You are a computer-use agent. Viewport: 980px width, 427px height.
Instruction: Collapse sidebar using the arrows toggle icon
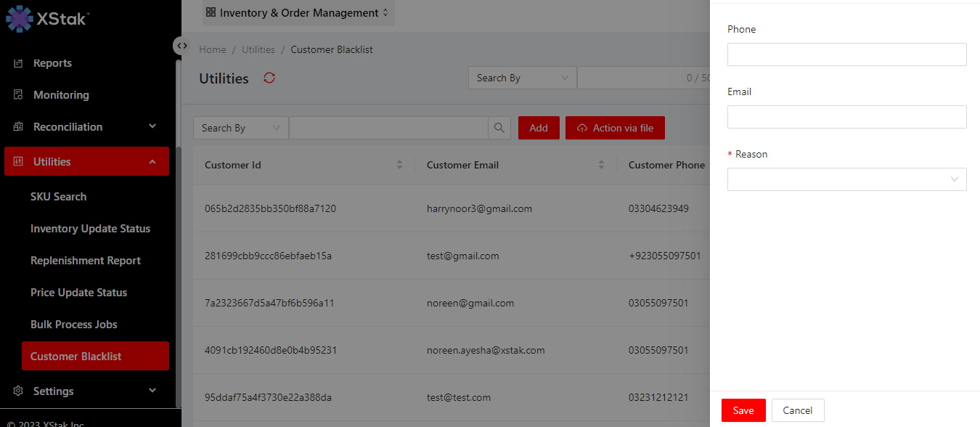coord(181,46)
